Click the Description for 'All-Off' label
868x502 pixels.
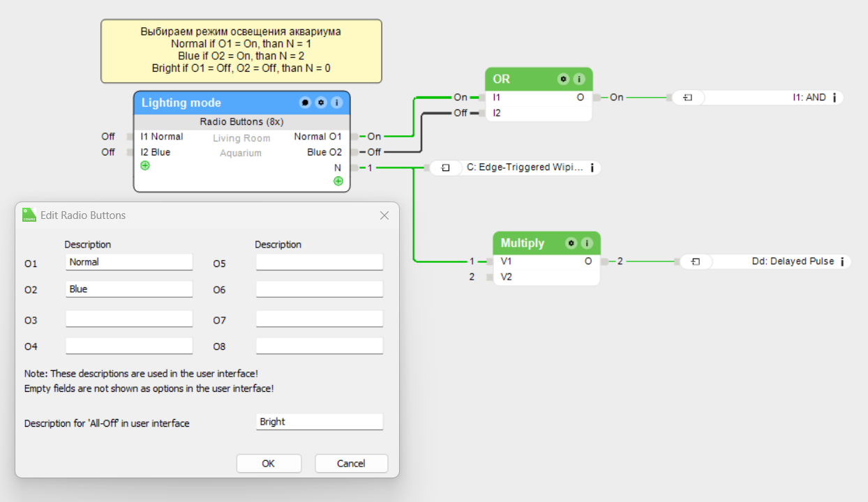107,423
